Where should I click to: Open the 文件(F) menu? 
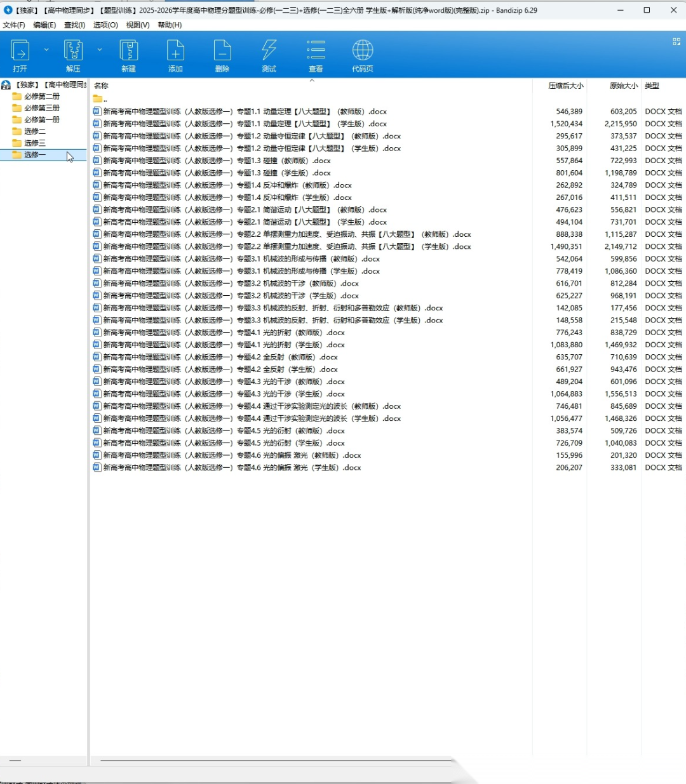click(14, 25)
